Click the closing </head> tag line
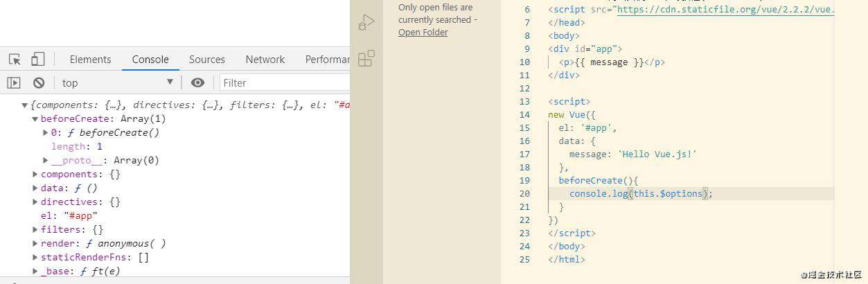 tap(567, 23)
